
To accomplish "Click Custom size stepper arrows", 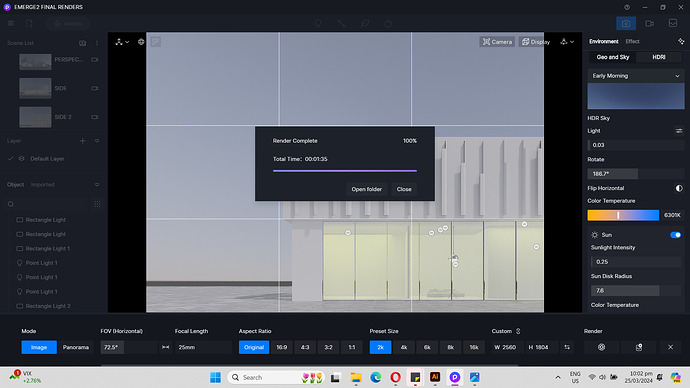I will [x=518, y=331].
